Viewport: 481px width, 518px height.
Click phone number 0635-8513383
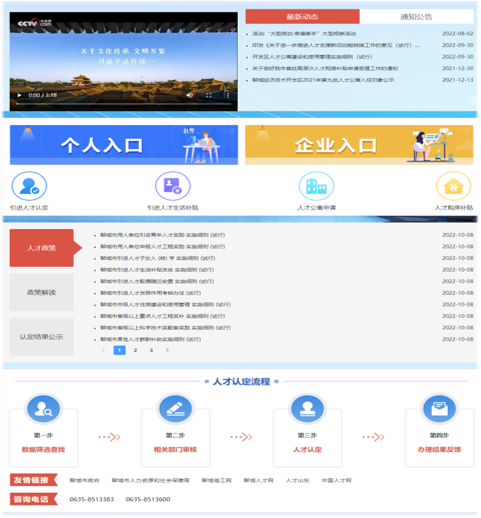pyautogui.click(x=92, y=500)
